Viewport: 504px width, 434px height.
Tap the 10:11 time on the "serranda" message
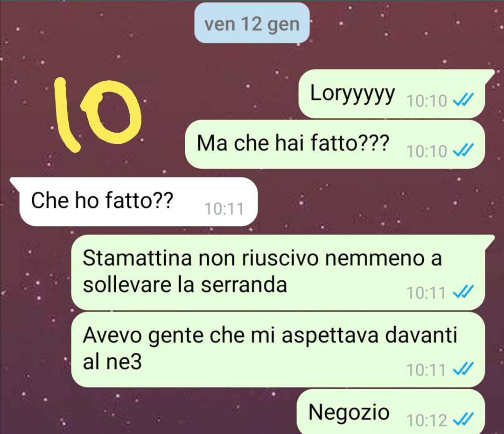coord(427,293)
